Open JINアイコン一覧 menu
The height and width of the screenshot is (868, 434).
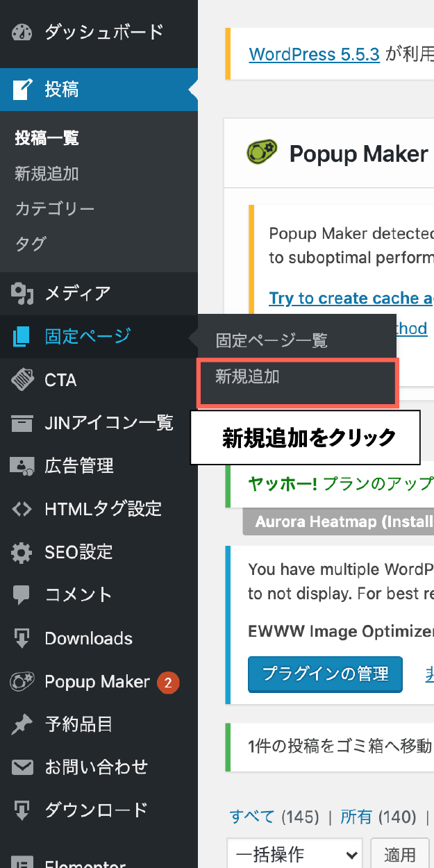pos(99,423)
